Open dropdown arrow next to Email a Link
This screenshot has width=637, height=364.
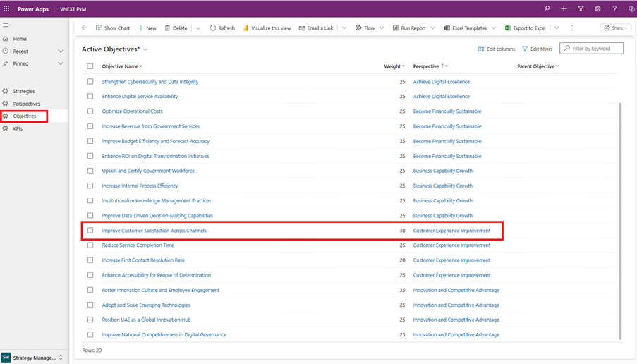(x=344, y=28)
